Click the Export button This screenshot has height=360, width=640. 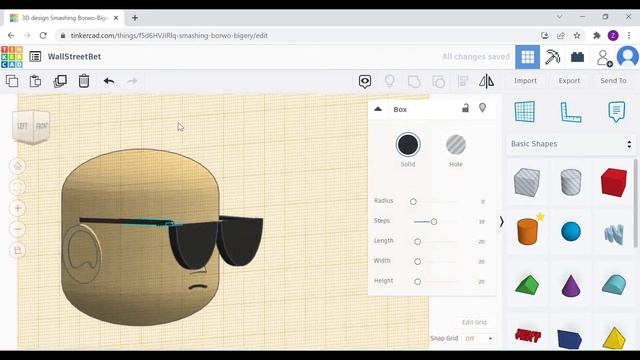click(569, 81)
